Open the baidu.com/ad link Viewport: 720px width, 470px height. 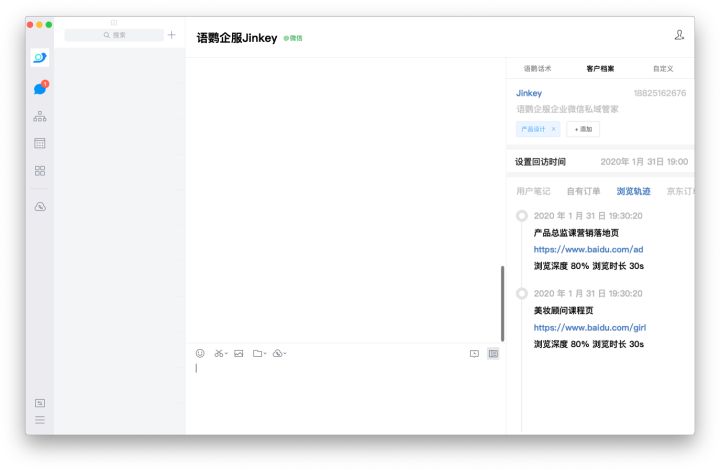click(x=588, y=249)
